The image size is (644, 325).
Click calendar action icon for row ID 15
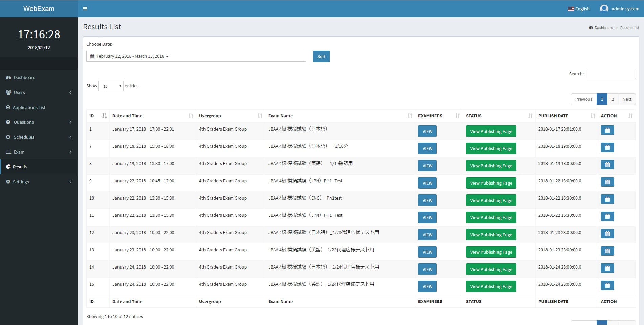pyautogui.click(x=607, y=285)
